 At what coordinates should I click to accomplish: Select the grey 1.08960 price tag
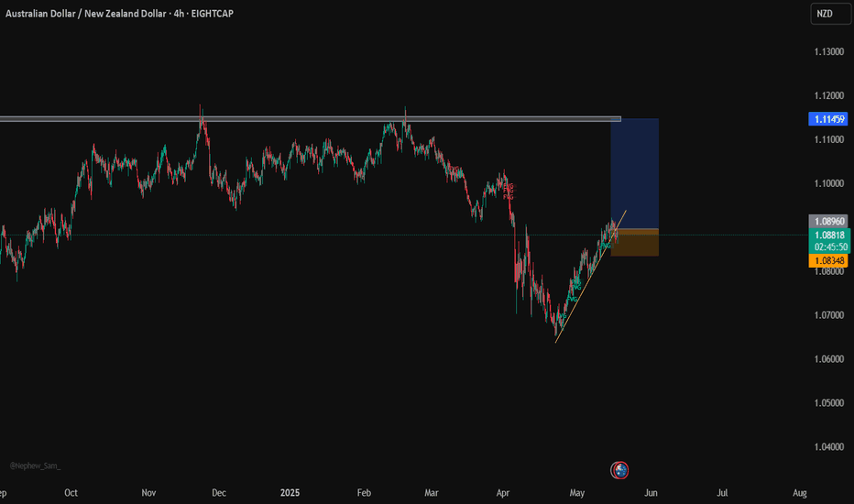827,221
